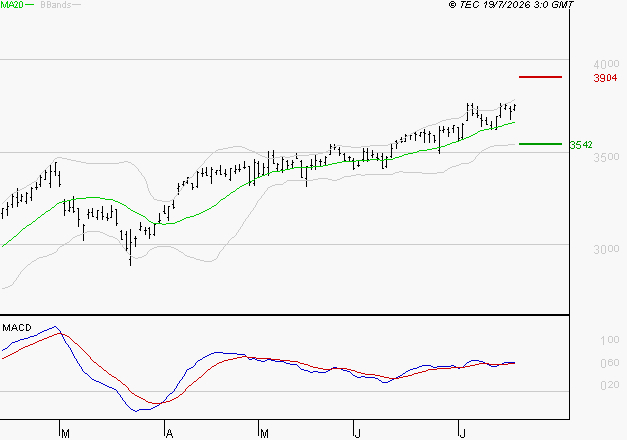Click the gray BBands legend line swatch
This screenshot has height=440, width=627.
tap(76, 5)
